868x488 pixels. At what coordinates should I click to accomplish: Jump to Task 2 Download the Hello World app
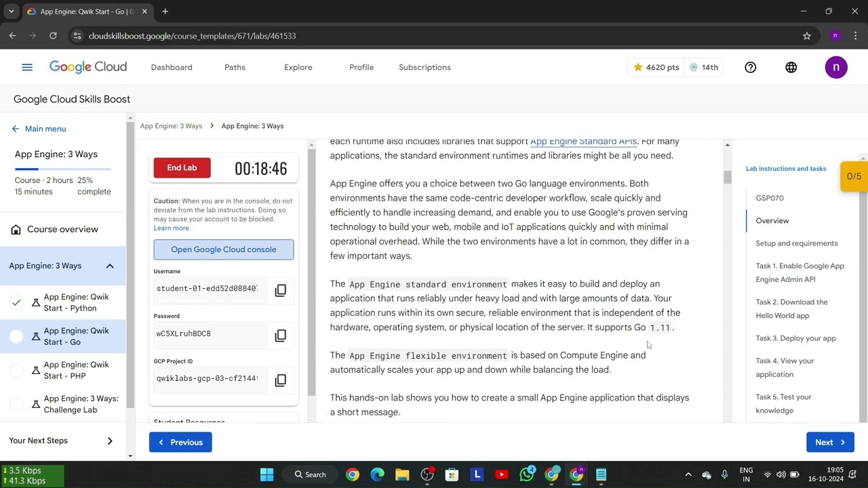pos(791,308)
